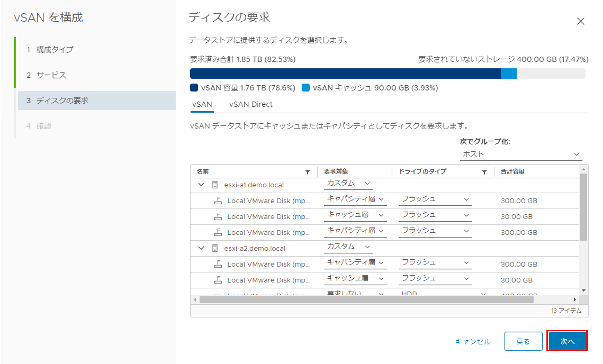
Task: Switch to the vSAN Direct tab
Action: coord(251,104)
